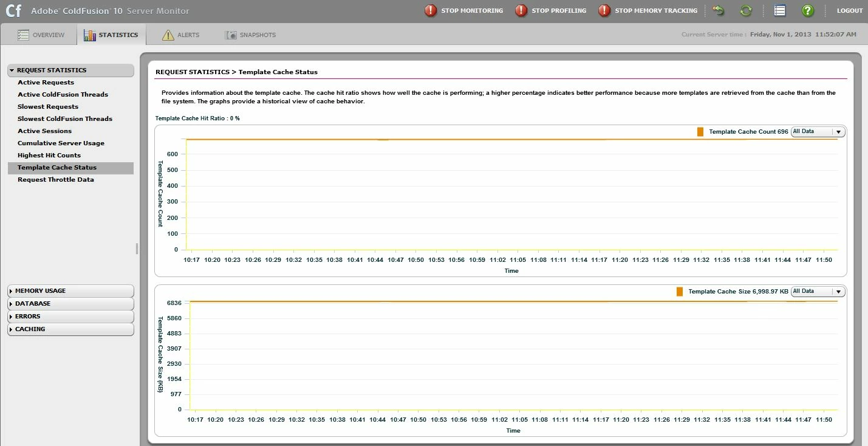This screenshot has width=868, height=446.
Task: Click the STOP MEMORY TRACKING button label
Action: (x=656, y=10)
